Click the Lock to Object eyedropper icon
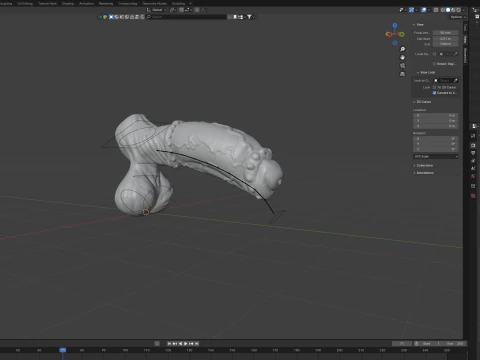 455,80
